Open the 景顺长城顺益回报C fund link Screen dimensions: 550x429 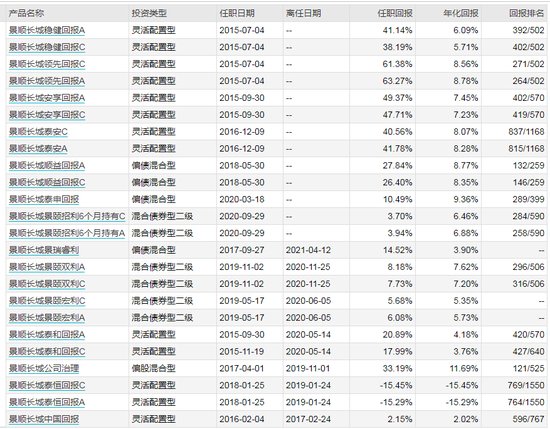47,182
